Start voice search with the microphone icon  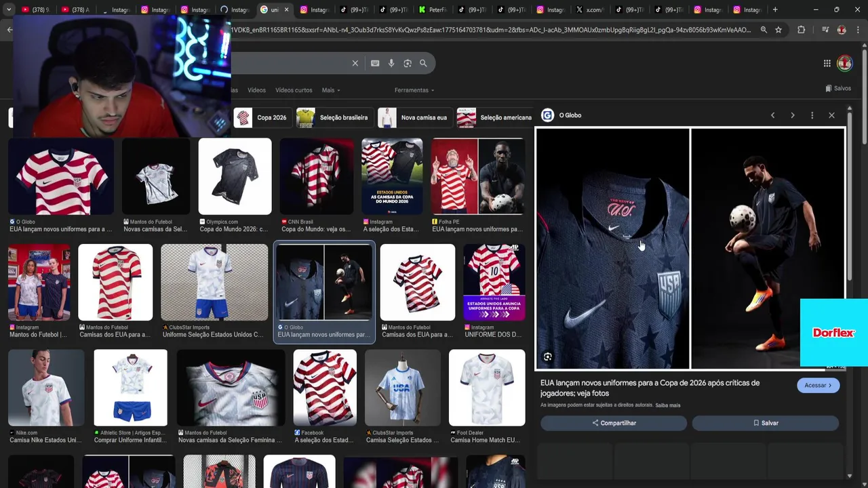click(x=391, y=63)
